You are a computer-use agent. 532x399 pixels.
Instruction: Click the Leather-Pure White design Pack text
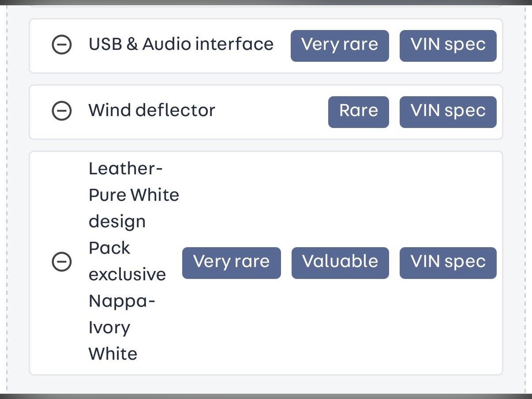coord(134,195)
